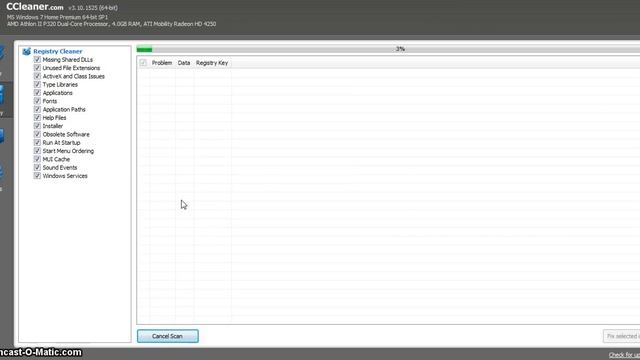Disable the MUI Cache check

click(x=37, y=159)
